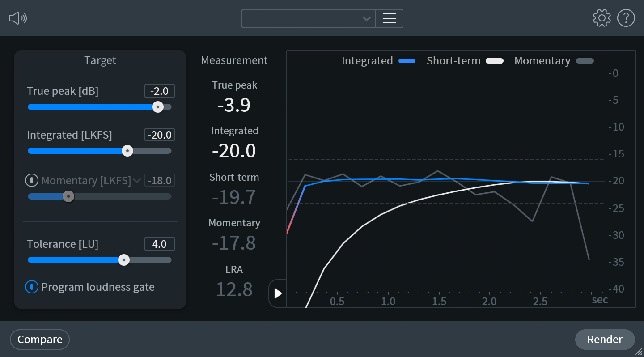Click the True peak value field -2.0
644x357 pixels.
point(159,91)
